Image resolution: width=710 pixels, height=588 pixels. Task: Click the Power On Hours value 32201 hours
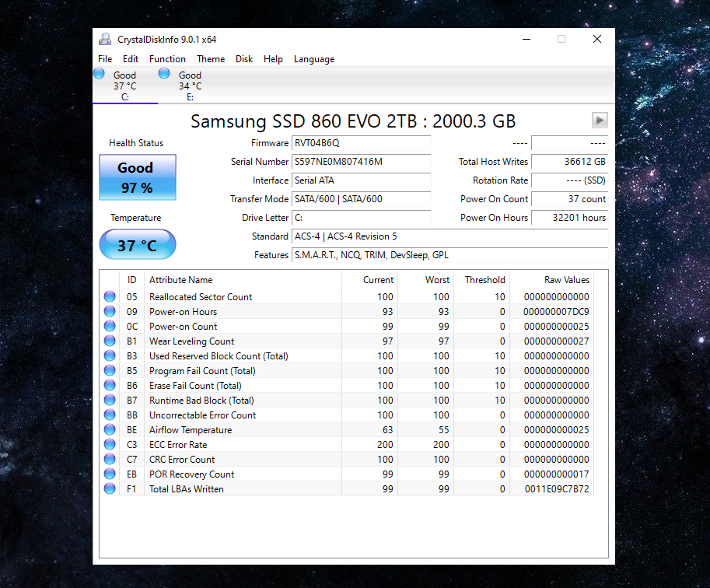pyautogui.click(x=569, y=218)
